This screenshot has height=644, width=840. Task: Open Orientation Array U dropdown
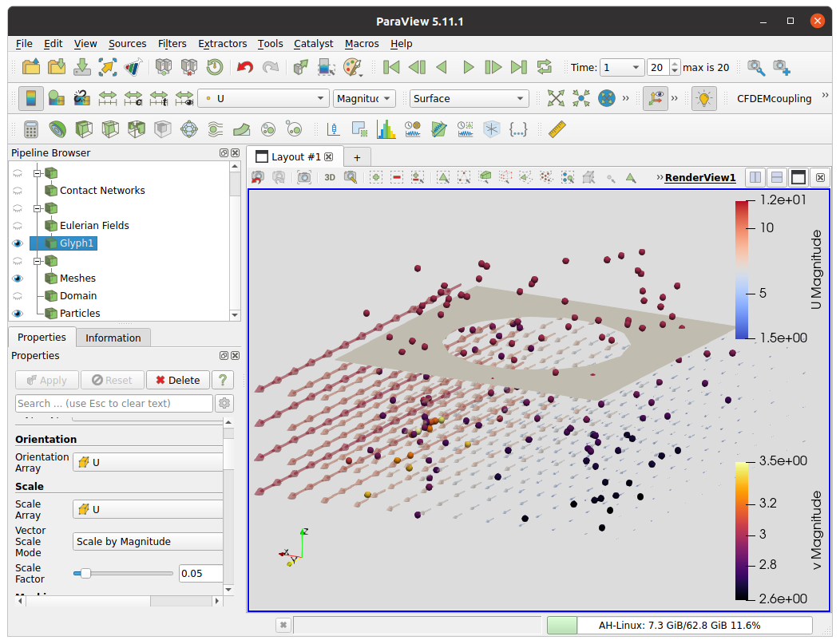(x=148, y=462)
